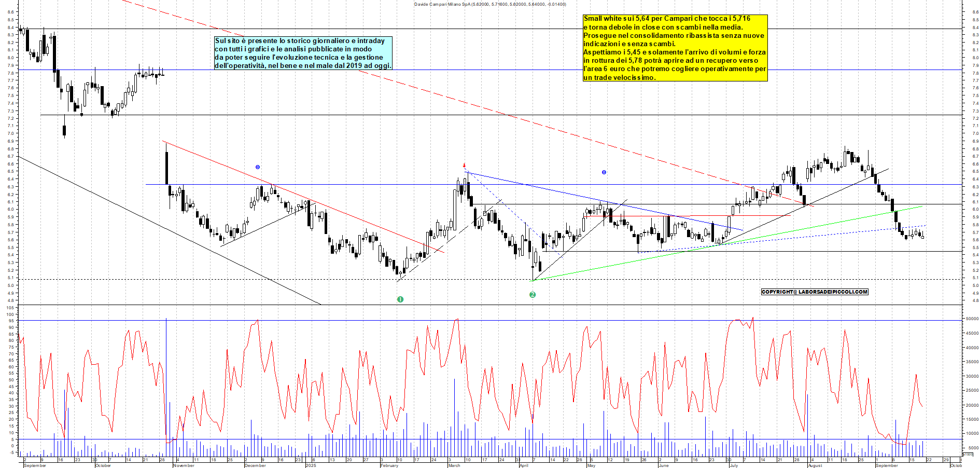Click the 'December' label on the time axis
Screen dimensions: 980x468
click(x=255, y=465)
